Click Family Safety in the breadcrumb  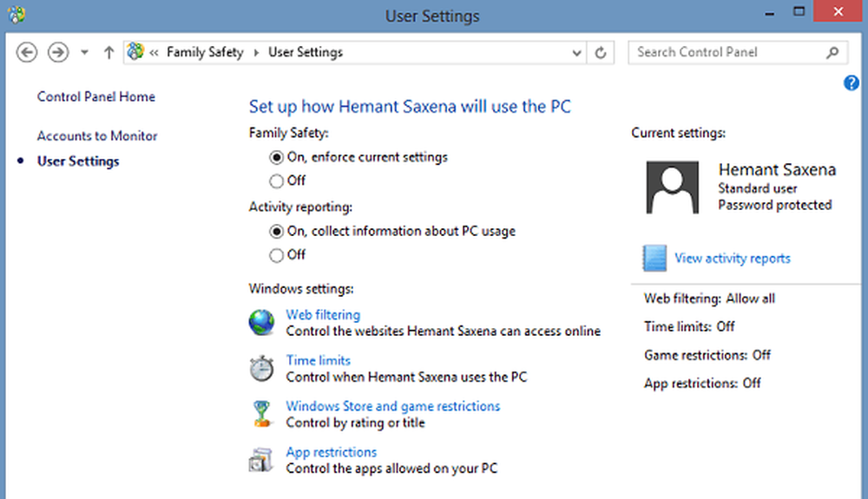(207, 52)
